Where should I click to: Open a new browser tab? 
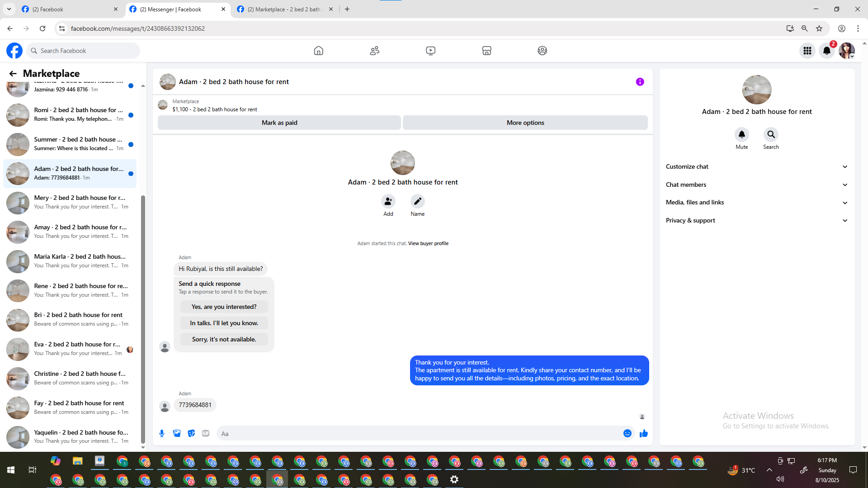(x=347, y=9)
